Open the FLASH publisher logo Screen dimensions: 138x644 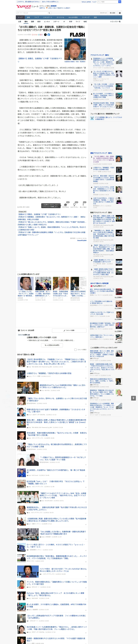coord(77,35)
